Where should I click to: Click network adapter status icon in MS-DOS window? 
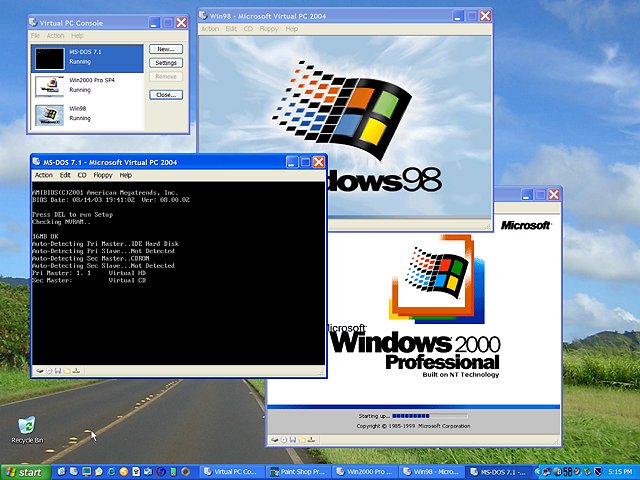point(76,370)
